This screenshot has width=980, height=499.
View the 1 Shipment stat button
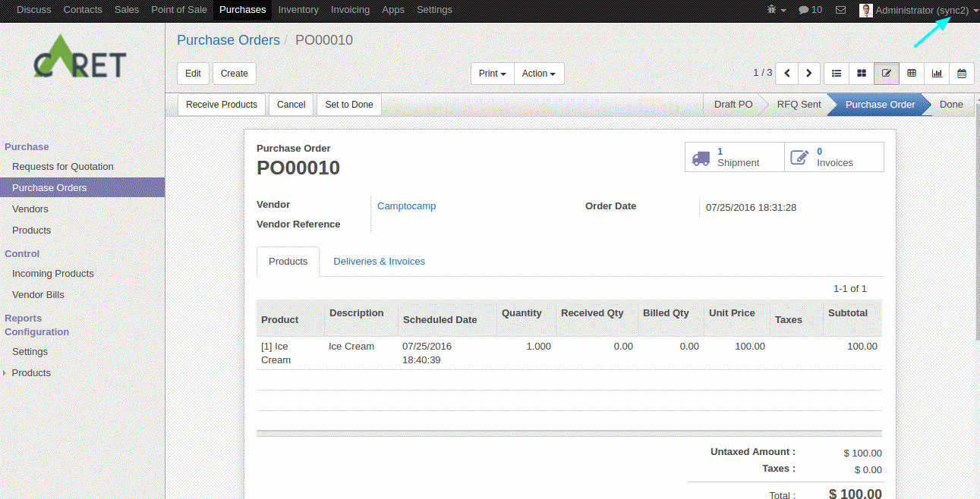coord(734,157)
